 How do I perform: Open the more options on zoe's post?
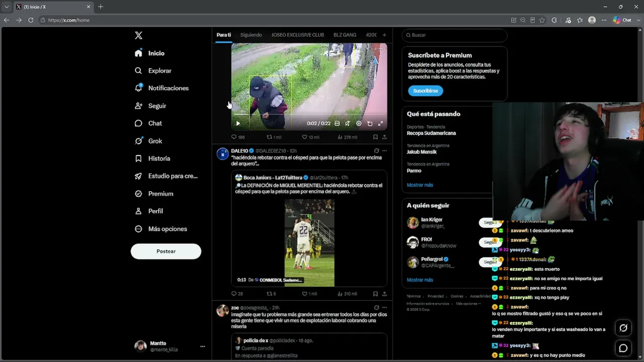tap(384, 308)
